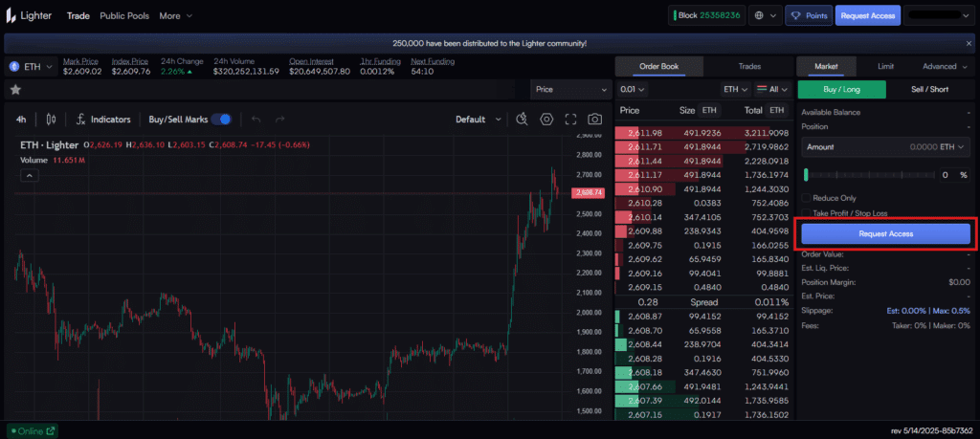Click the 2,608.74 current price label
Screen dimensions: 980x439
[x=589, y=193]
